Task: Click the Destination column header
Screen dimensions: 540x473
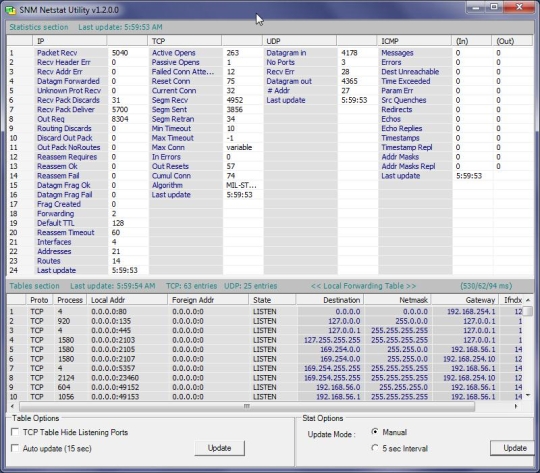Action: (x=330, y=300)
